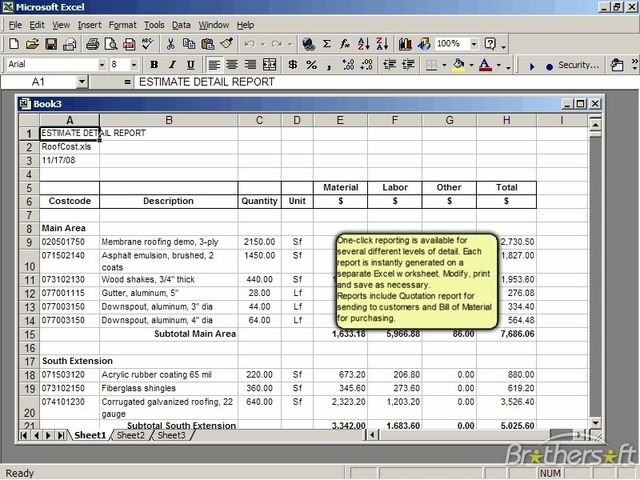
Task: Click the AutoSum sigma icon
Action: [x=327, y=44]
